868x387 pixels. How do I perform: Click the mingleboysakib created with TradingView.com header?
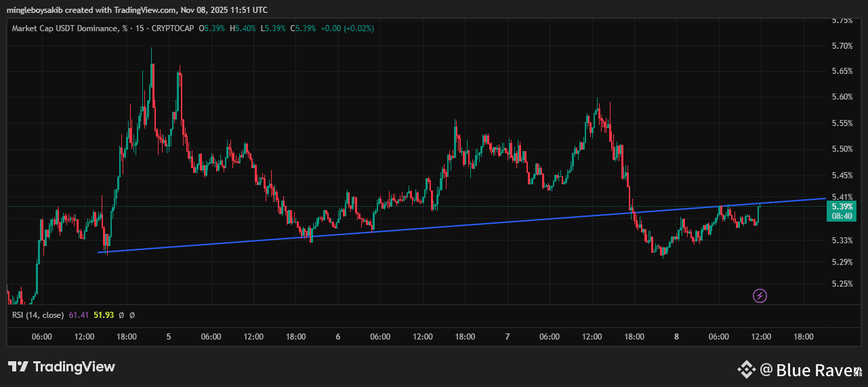click(x=138, y=10)
